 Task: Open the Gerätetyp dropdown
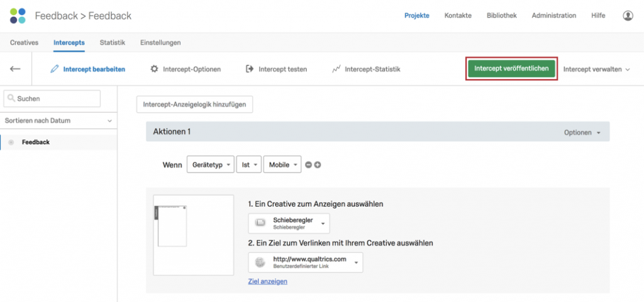click(211, 164)
